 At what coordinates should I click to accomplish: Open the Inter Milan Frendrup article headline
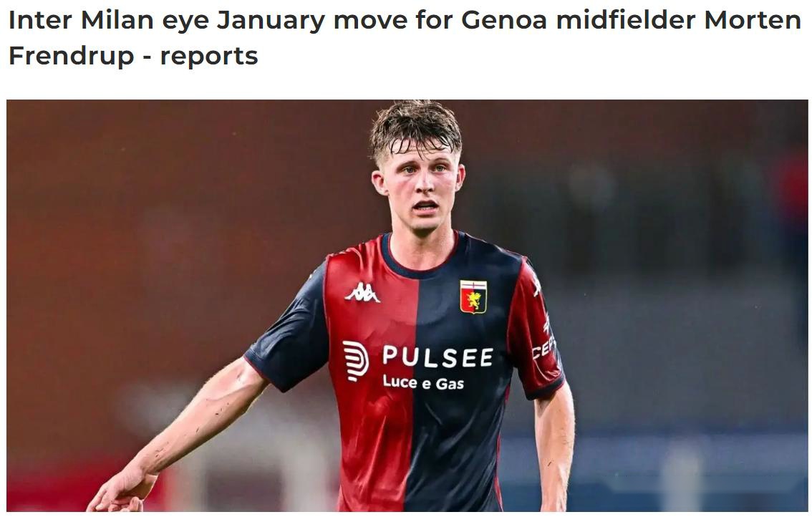405,38
